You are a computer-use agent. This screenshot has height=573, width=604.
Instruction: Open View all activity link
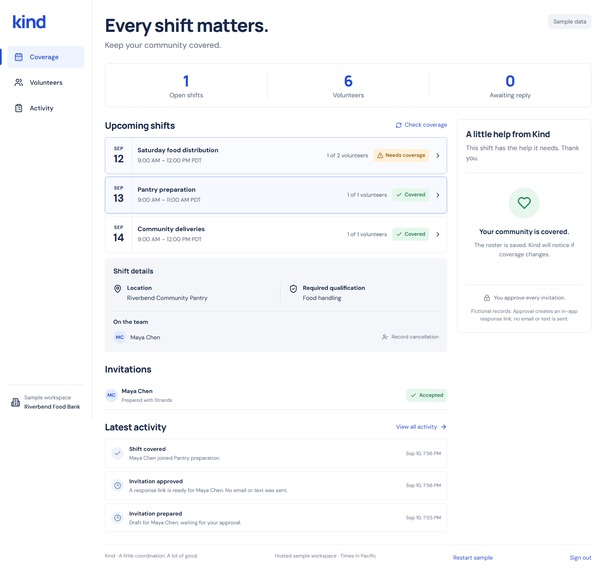[421, 427]
